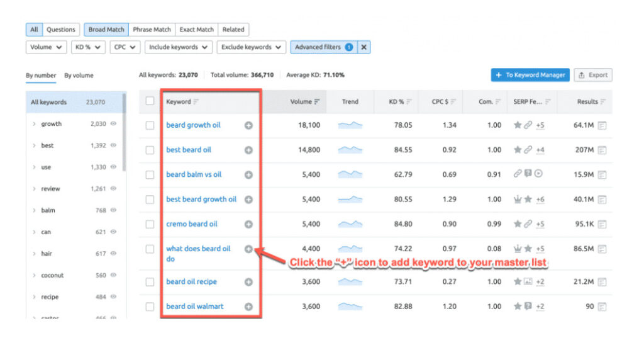Expand the 'best' keyword group

coord(34,145)
